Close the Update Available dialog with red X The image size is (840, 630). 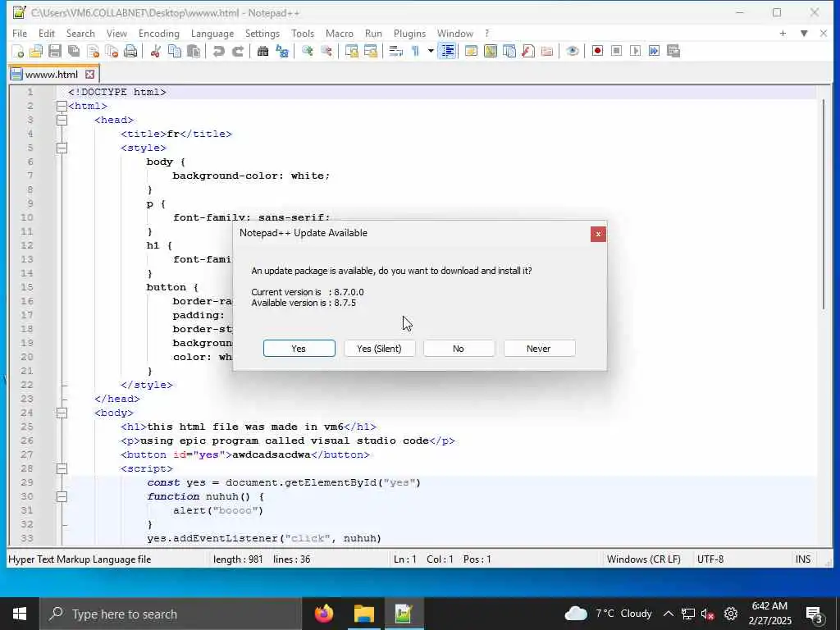(x=598, y=234)
